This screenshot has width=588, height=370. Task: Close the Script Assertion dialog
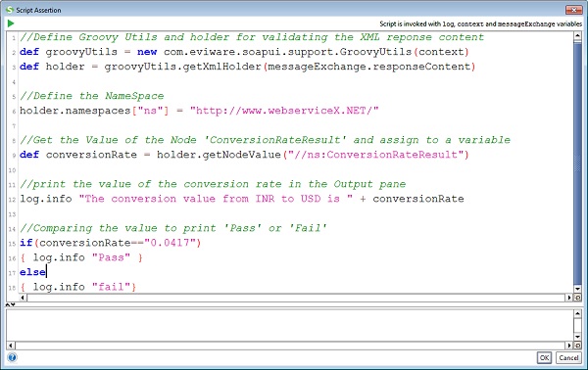[573, 10]
